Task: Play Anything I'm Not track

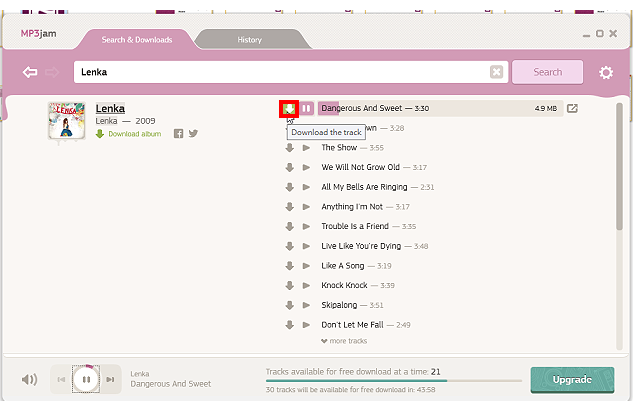Action: 306,207
